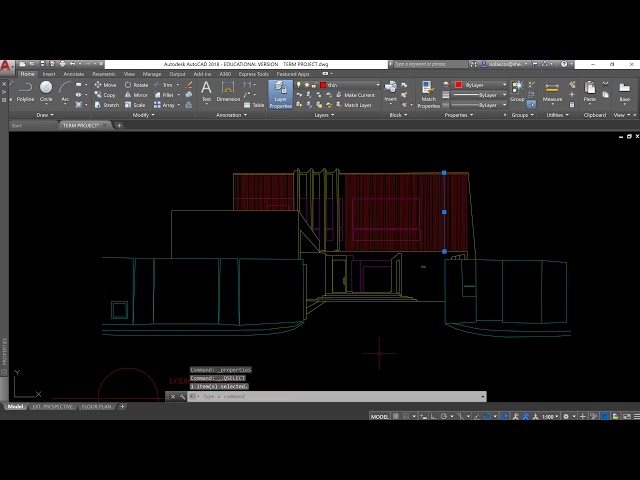The width and height of the screenshot is (640, 480).
Task: Toggle object snap in status bar
Action: coord(487,416)
